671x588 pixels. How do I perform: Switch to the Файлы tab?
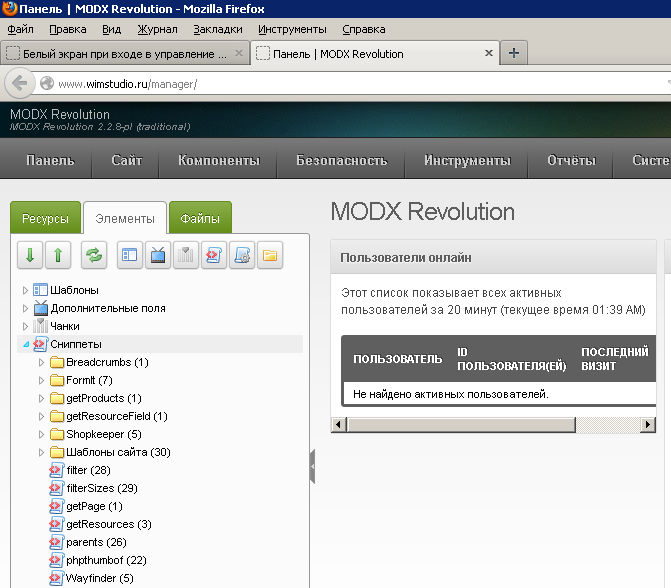200,218
